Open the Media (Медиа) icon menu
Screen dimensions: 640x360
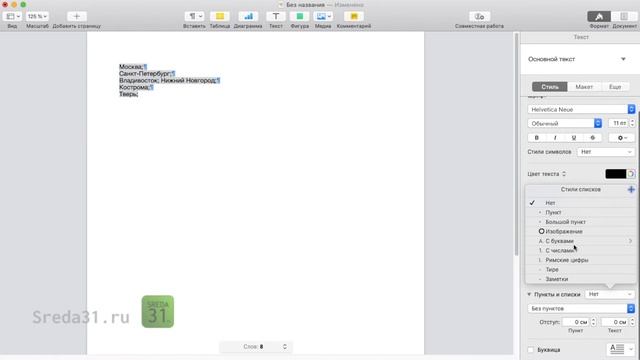323,16
